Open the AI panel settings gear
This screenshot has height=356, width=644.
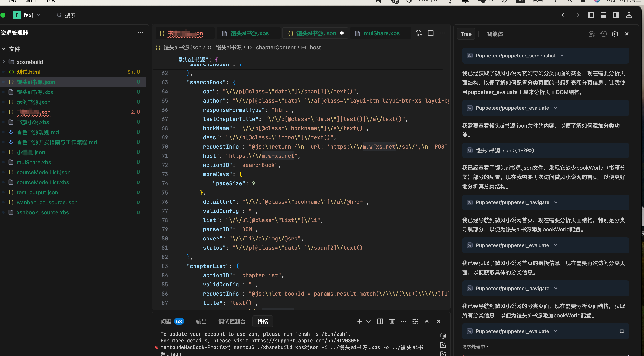615,34
